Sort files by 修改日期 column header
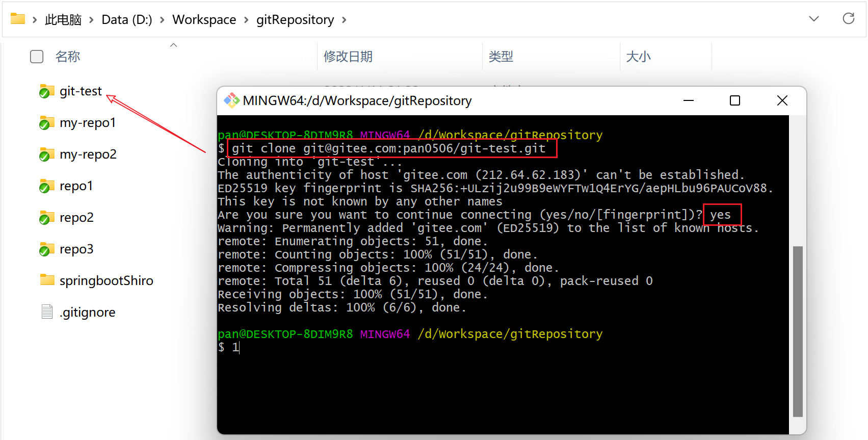The image size is (868, 440). (348, 57)
